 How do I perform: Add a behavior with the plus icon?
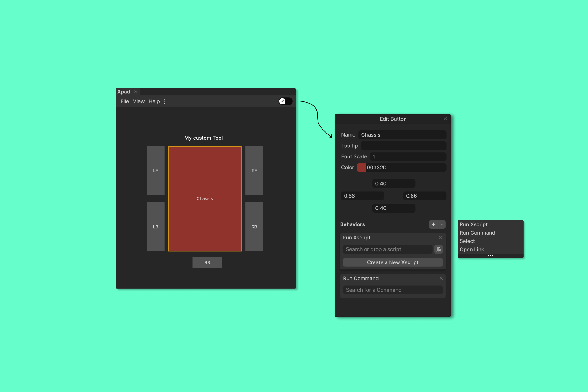click(x=433, y=224)
